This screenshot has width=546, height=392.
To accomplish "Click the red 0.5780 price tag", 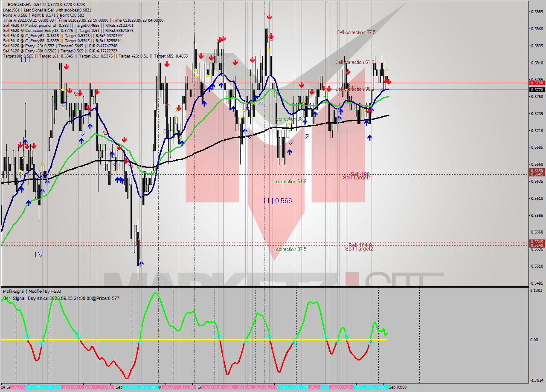I will click(x=537, y=83).
